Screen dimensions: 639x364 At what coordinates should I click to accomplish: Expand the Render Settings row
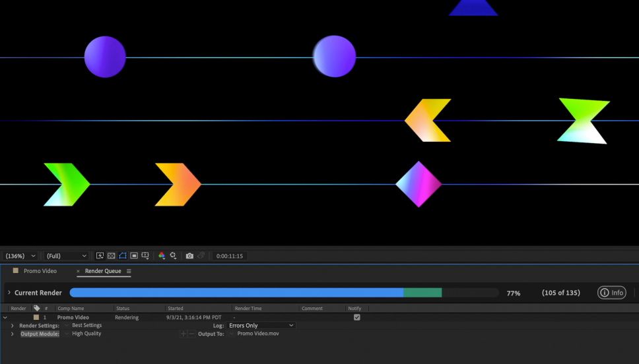[x=13, y=326]
